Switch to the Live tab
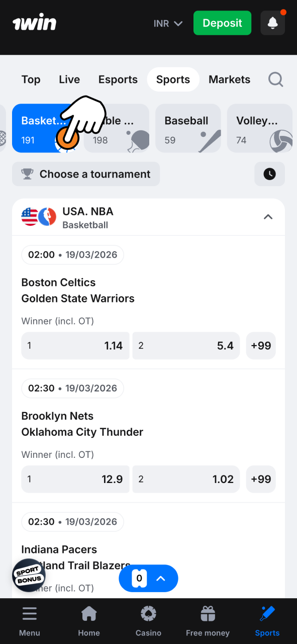The width and height of the screenshot is (297, 644). point(69,79)
